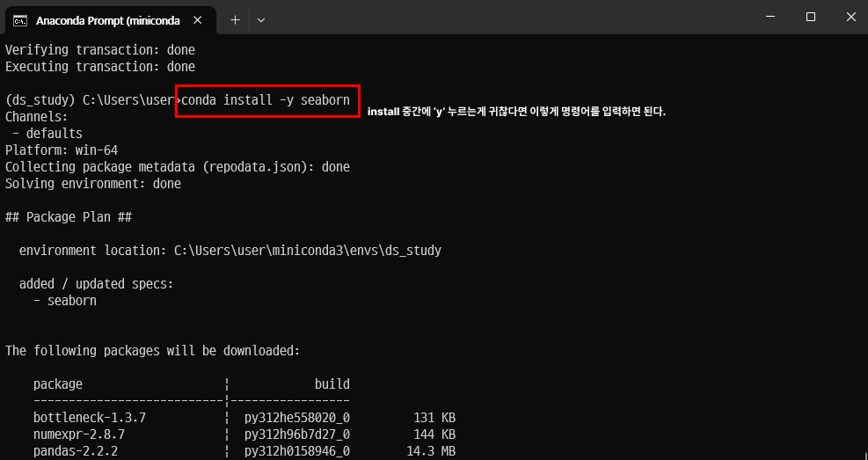
Task: Click the 'pandas-2.2.2' package name
Action: [x=76, y=451]
